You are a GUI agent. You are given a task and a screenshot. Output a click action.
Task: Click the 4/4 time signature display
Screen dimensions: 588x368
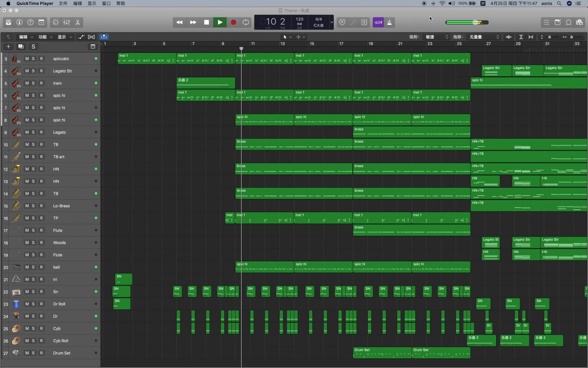(x=318, y=19)
